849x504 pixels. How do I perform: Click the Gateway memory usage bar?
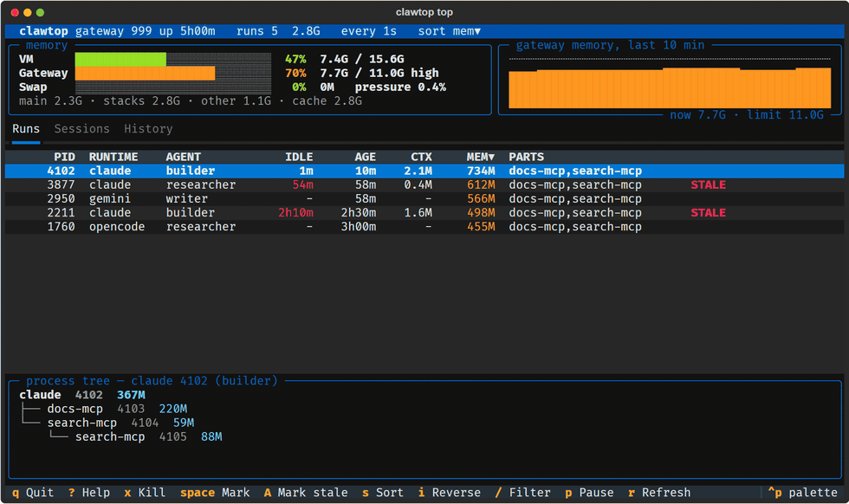coord(172,73)
